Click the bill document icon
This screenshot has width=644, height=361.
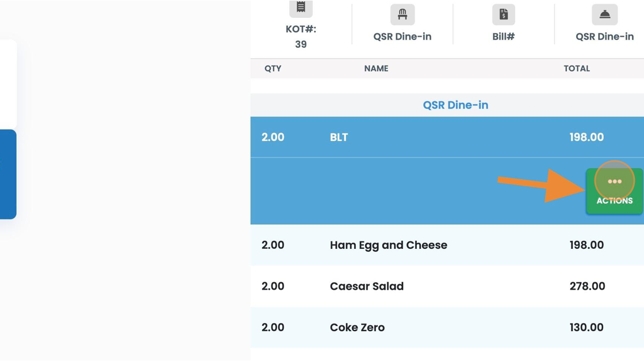504,14
